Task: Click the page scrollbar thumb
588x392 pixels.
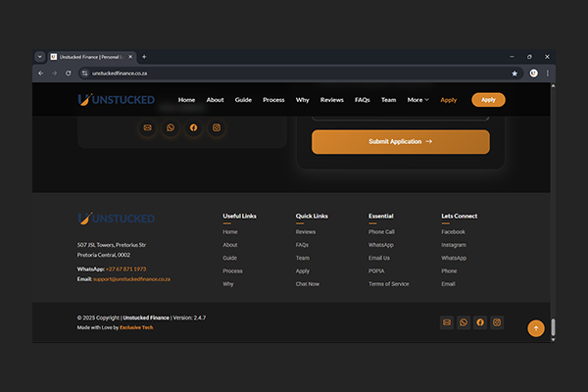Action: point(553,327)
